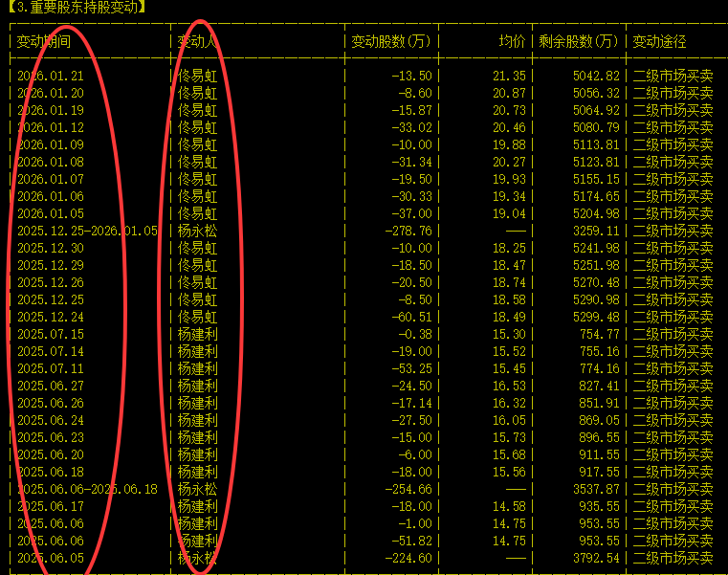Click 杨建利 in the 2025.07.15 row
The width and height of the screenshot is (728, 575).
[197, 334]
